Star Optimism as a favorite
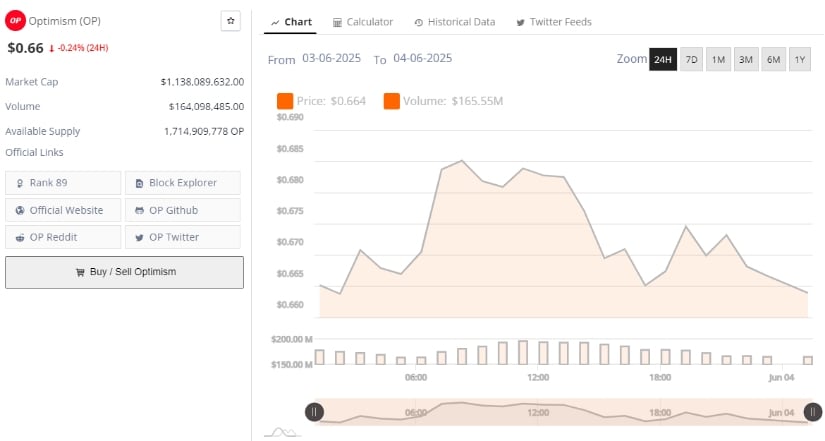Image resolution: width=825 pixels, height=441 pixels. click(230, 21)
